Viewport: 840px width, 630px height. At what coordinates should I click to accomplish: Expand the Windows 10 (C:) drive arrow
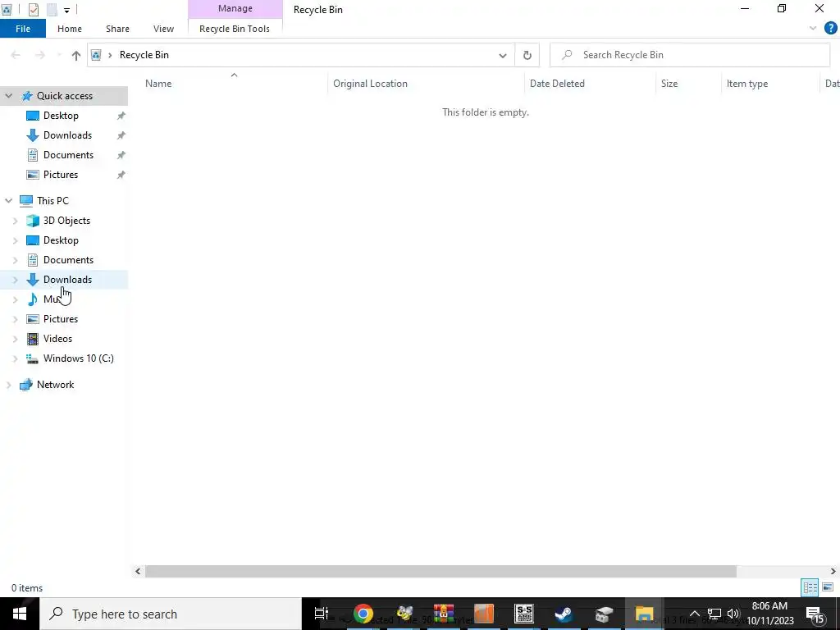15,359
